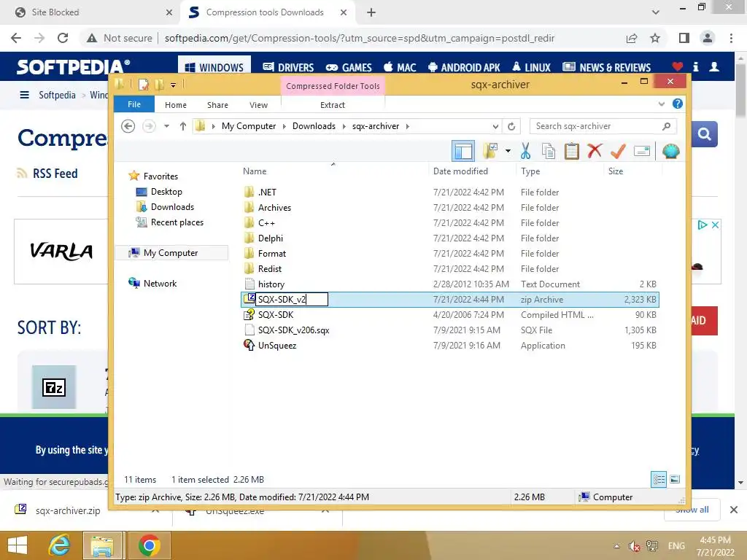The width and height of the screenshot is (747, 560).
Task: Open Internet Explorer from the taskbar
Action: (60, 545)
